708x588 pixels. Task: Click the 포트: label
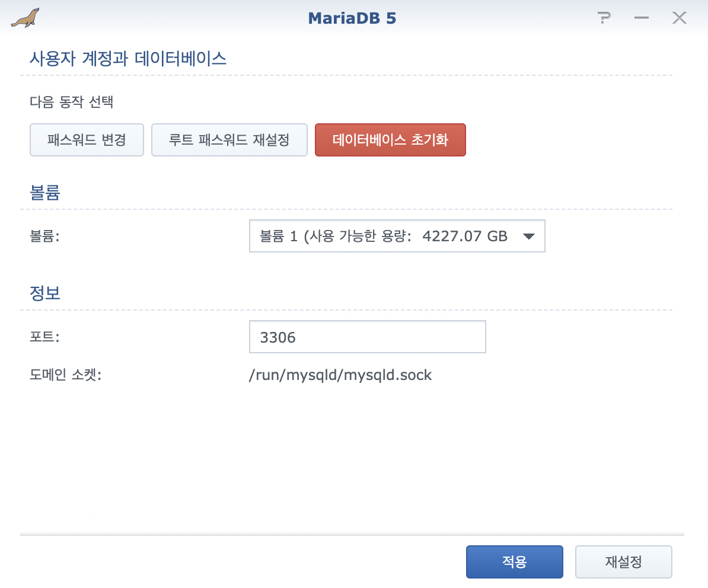coord(44,337)
